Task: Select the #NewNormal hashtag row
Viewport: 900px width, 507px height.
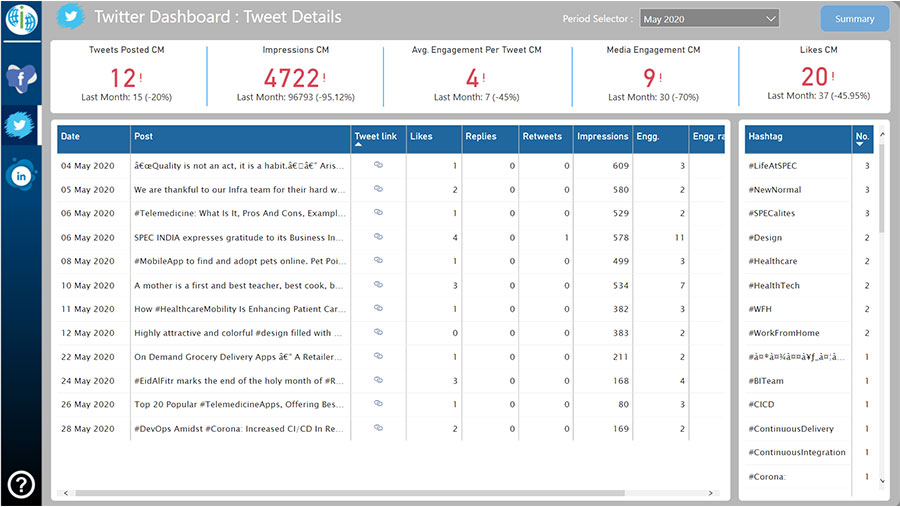Action: point(809,189)
